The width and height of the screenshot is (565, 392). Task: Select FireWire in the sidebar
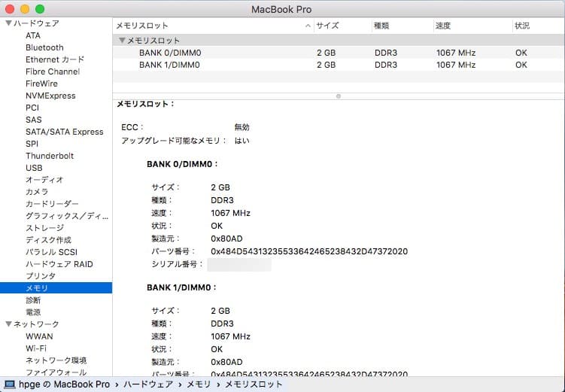pos(41,84)
